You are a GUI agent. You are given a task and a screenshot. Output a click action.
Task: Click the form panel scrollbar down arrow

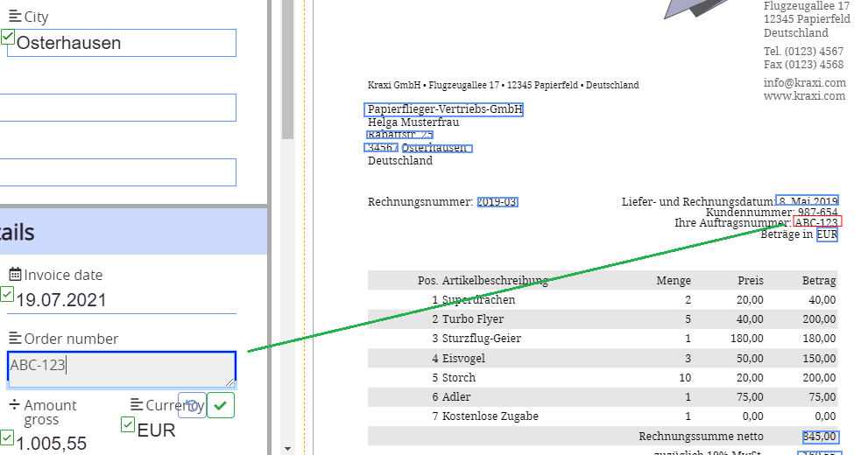(x=287, y=448)
